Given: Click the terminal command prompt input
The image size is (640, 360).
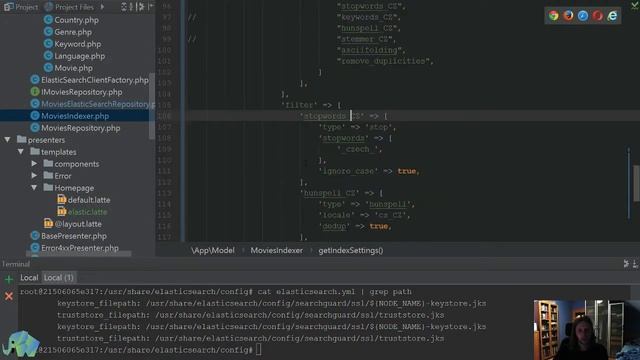Looking at the screenshot, I should (259, 350).
